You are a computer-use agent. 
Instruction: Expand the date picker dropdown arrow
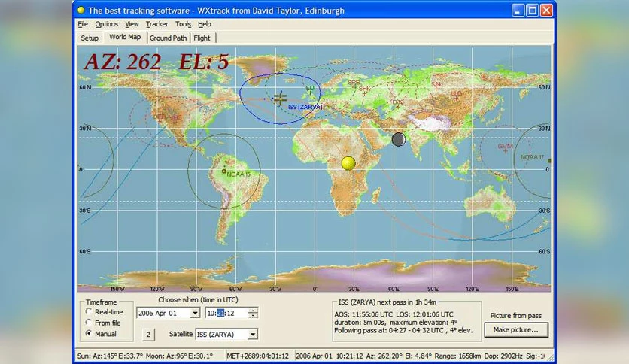click(x=195, y=313)
